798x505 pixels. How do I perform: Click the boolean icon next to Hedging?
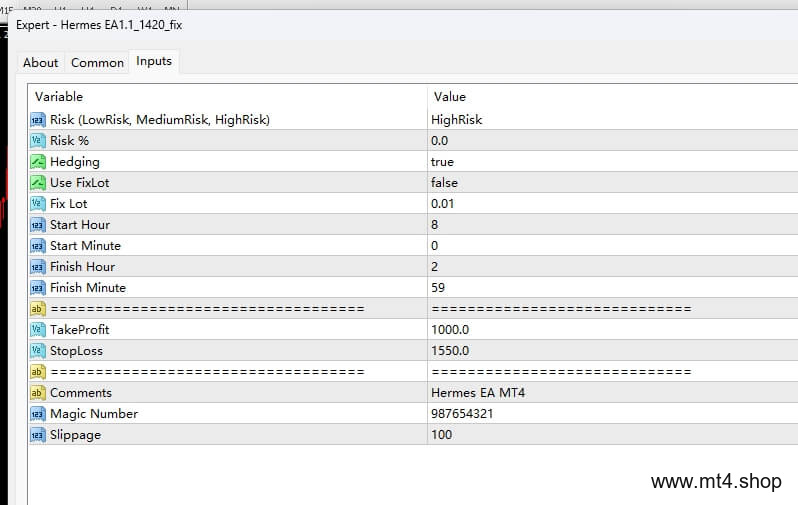pos(38,162)
